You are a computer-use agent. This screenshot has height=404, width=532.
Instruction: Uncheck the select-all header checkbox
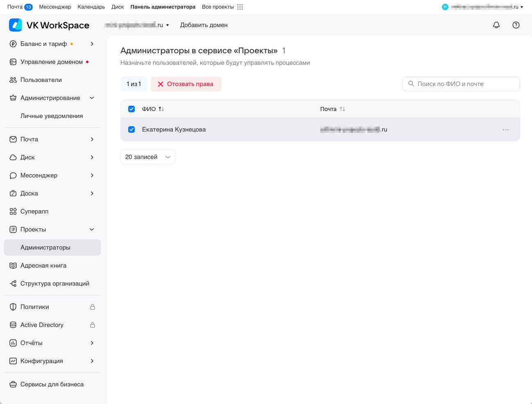[131, 109]
